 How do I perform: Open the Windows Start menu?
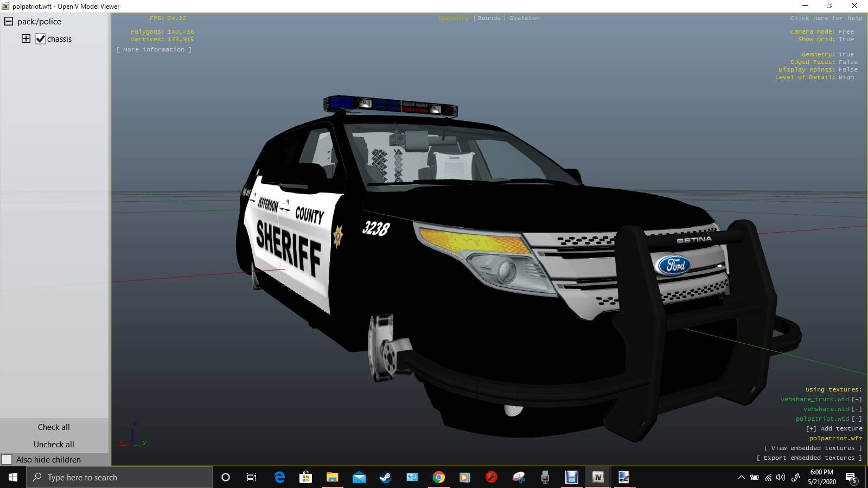(x=13, y=477)
